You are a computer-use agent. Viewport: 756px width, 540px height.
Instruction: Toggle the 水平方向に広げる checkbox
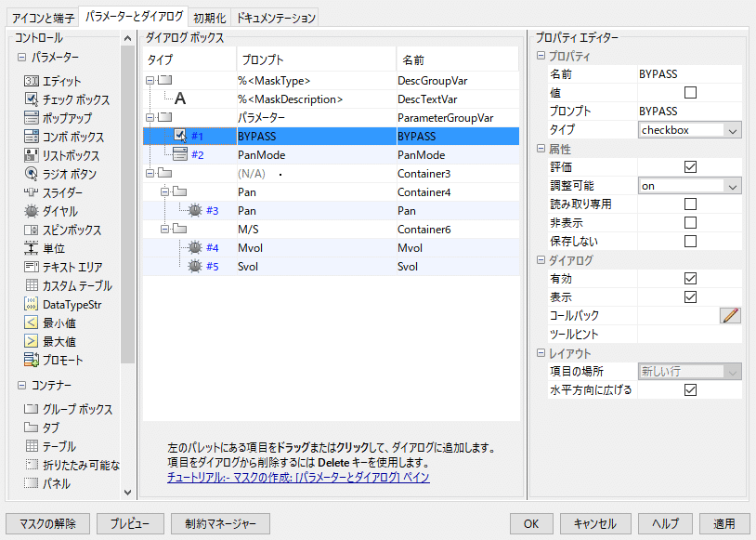click(x=690, y=390)
